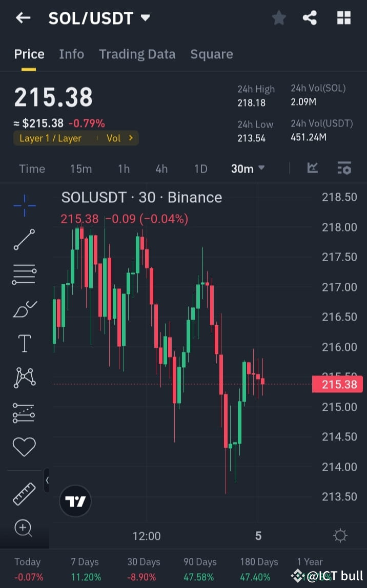This screenshot has height=588, width=367.
Task: Toggle favorite with the star icon
Action: 279,17
